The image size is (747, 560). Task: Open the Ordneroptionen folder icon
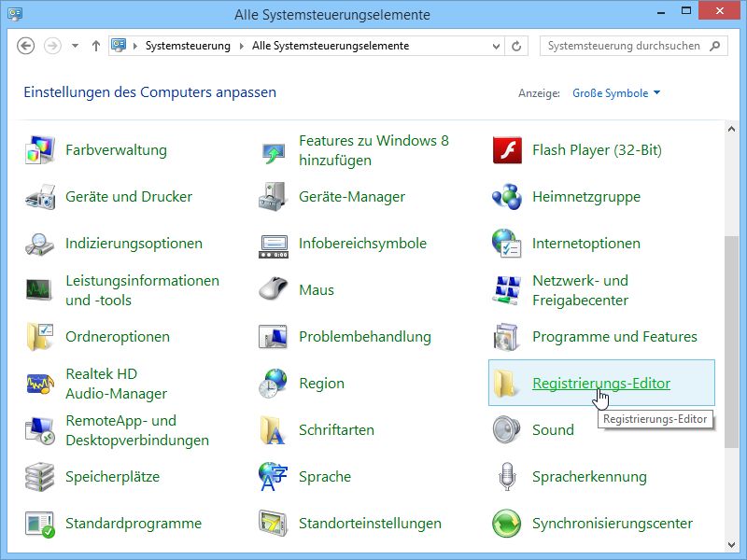click(40, 337)
